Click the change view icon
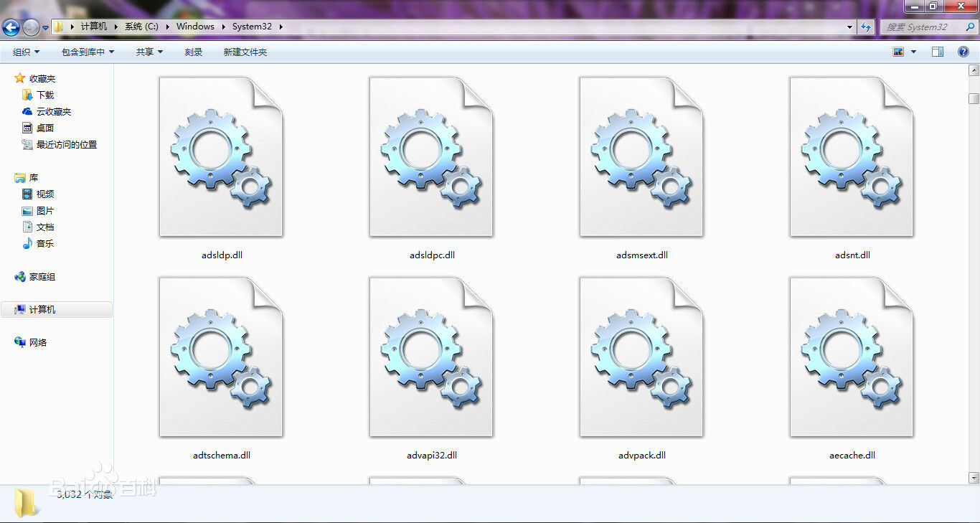 click(x=898, y=52)
